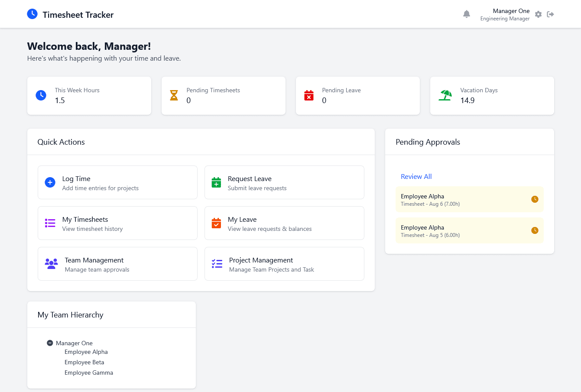Select the My Timesheets list icon
Viewport: 581px width, 392px height.
click(50, 223)
